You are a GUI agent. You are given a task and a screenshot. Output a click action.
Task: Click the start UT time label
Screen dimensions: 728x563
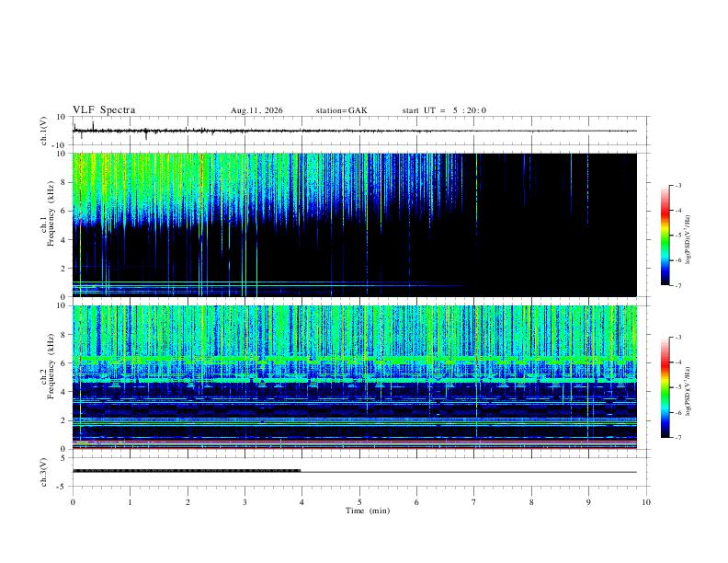[x=444, y=110]
